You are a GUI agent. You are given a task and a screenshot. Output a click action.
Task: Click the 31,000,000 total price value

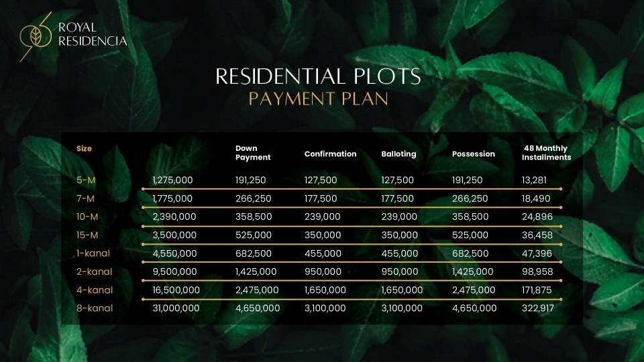(x=176, y=308)
